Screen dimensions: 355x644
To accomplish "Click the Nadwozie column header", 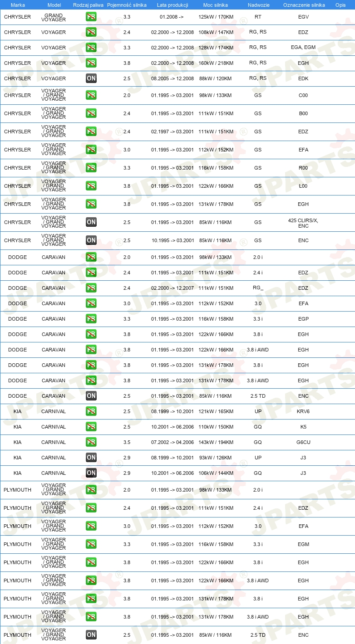I will point(258,5).
